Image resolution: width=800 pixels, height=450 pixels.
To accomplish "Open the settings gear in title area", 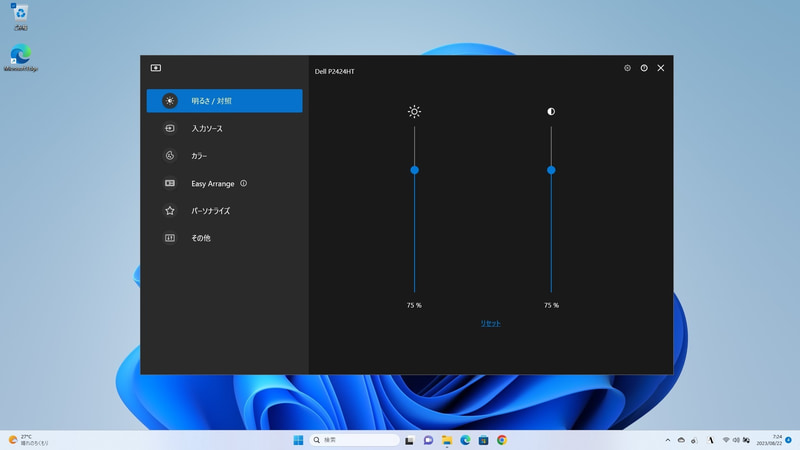I will pyautogui.click(x=627, y=68).
